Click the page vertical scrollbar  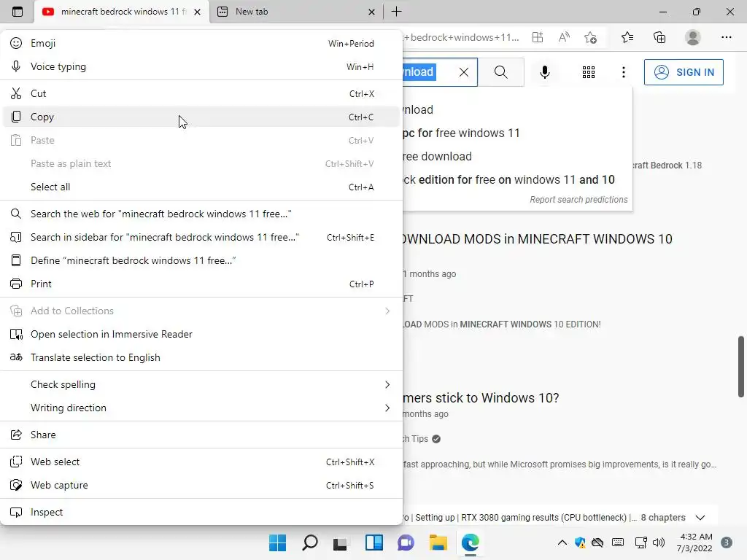tap(741, 367)
